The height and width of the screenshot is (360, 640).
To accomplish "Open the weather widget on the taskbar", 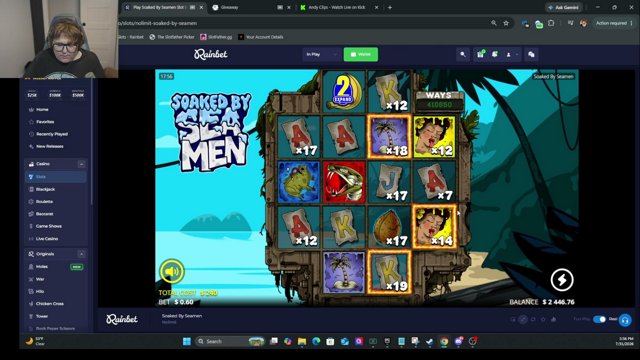I will point(36,341).
